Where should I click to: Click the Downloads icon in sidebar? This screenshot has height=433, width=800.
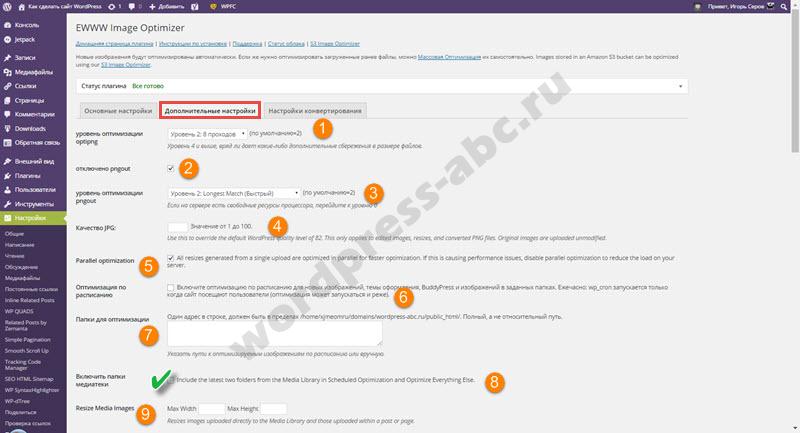(x=8, y=129)
